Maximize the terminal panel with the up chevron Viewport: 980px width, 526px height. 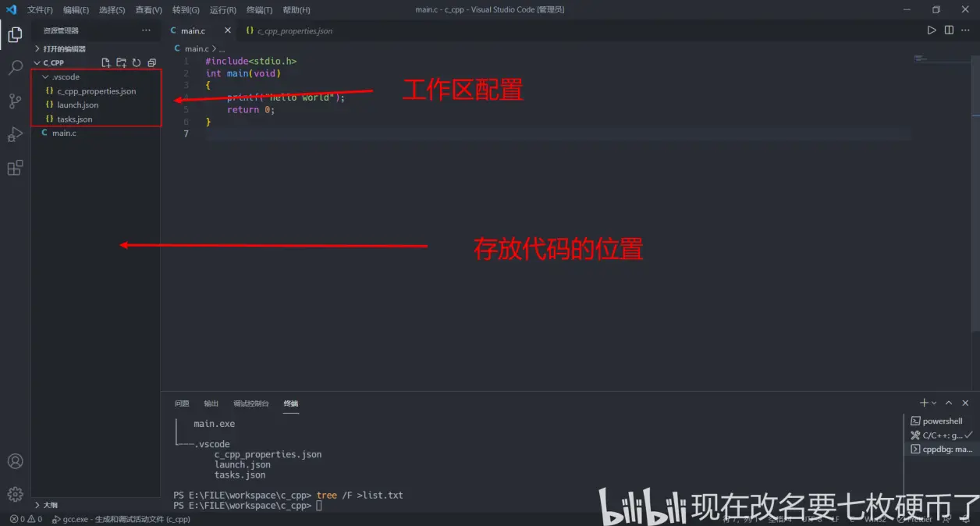click(949, 403)
